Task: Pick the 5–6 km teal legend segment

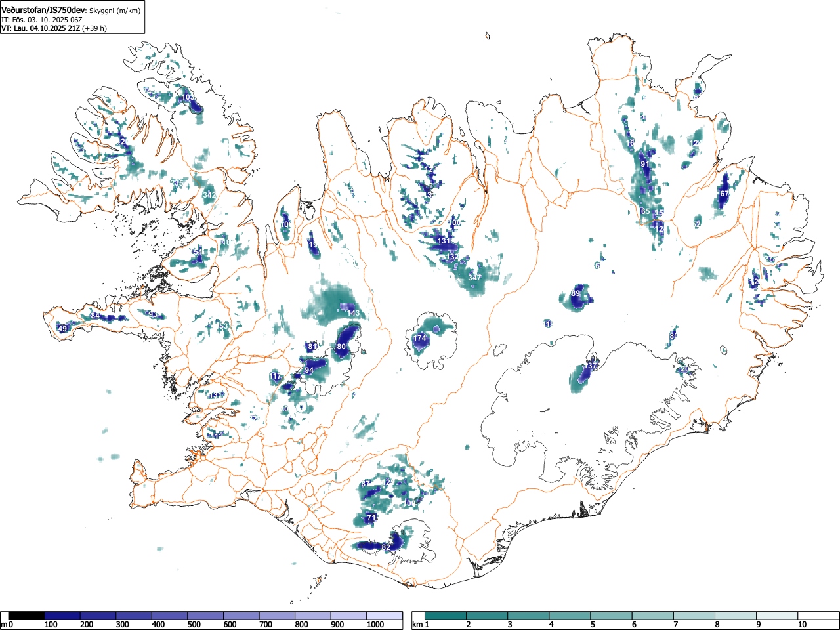Action: pos(612,616)
